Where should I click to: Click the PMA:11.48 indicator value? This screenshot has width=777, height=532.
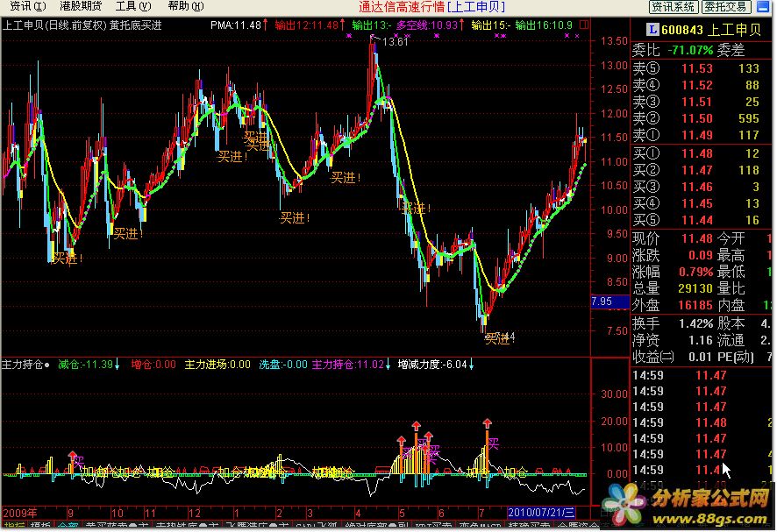point(236,25)
